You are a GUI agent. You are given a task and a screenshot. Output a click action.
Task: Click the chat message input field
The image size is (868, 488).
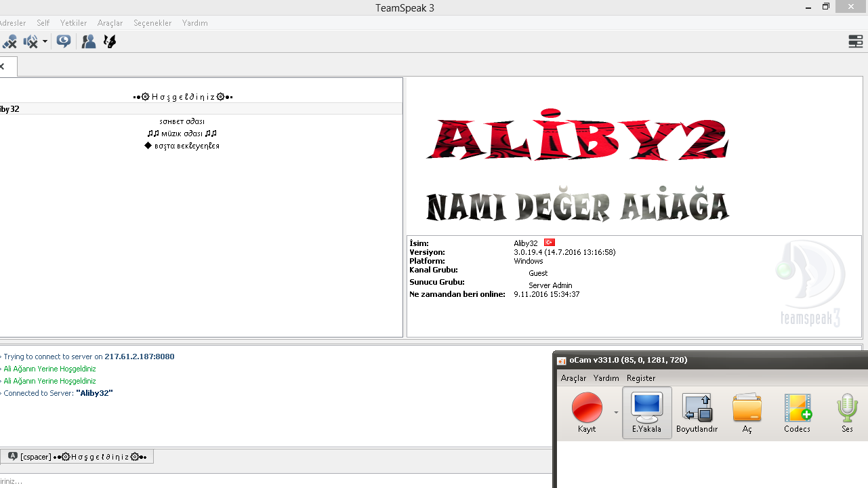pyautogui.click(x=276, y=481)
